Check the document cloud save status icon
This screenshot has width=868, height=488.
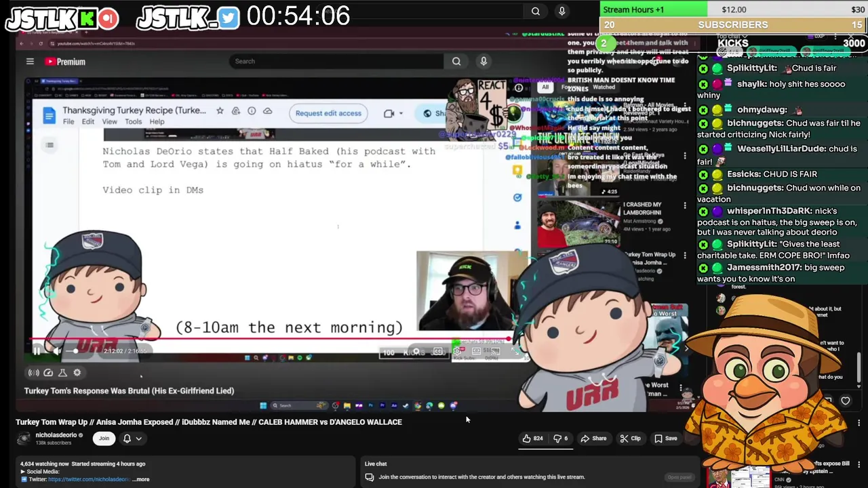[268, 110]
